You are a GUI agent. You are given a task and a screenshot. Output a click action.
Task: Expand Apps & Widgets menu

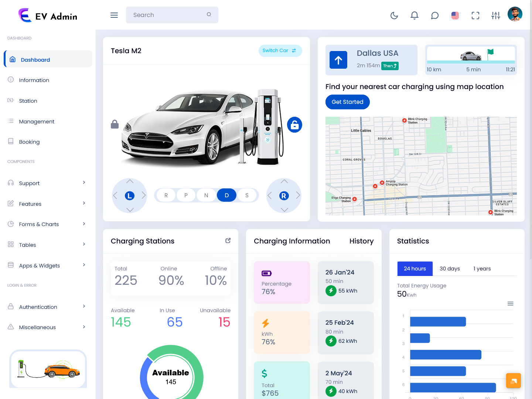48,265
